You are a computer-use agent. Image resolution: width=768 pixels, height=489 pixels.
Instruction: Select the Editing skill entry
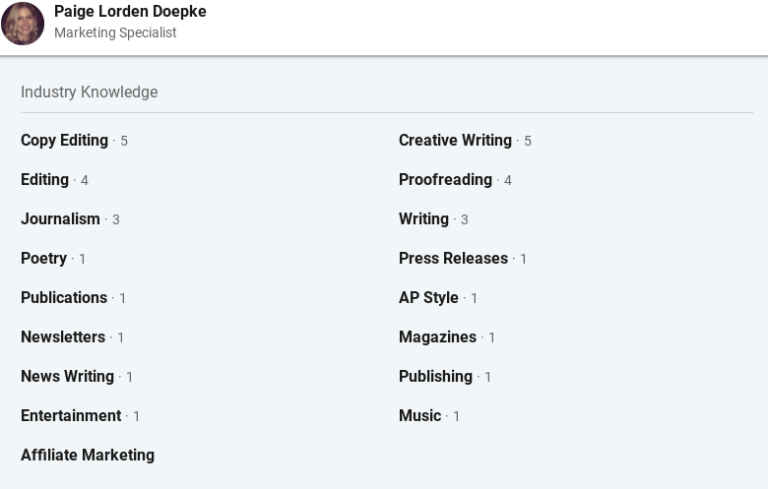coord(45,180)
